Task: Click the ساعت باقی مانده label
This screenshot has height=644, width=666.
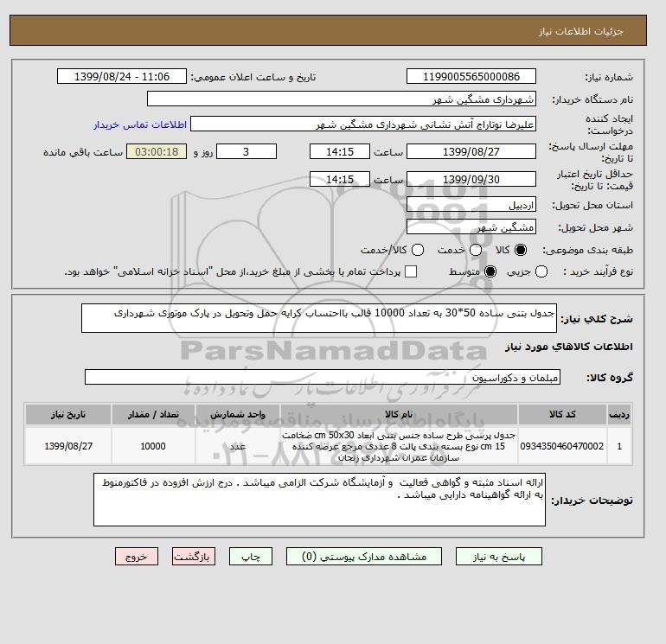Action: pyautogui.click(x=83, y=152)
